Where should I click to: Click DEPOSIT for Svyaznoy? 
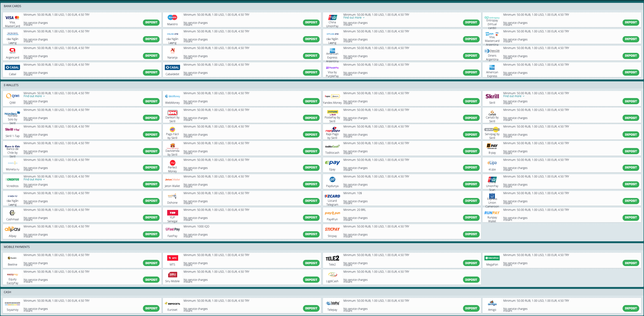click(x=151, y=309)
